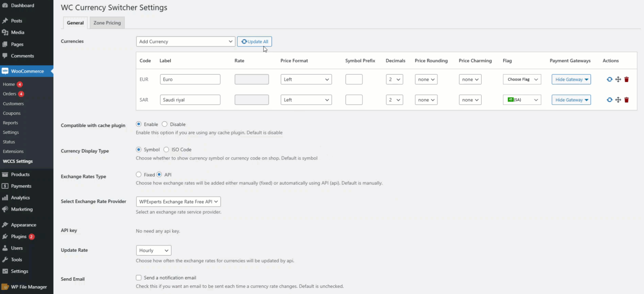This screenshot has width=644, height=294.
Task: Open Price Charming dropdown for Saudi riyal
Action: pos(470,100)
